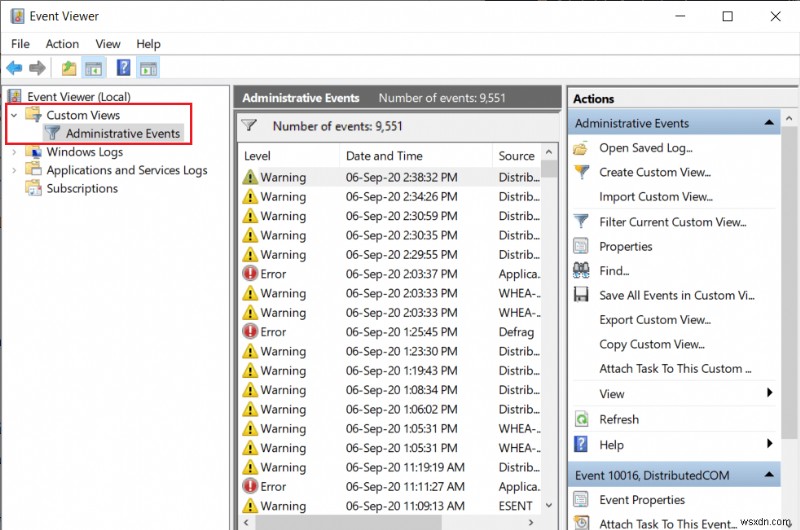Viewport: 800px width, 530px height.
Task: Click the Find binoculars icon
Action: [581, 270]
